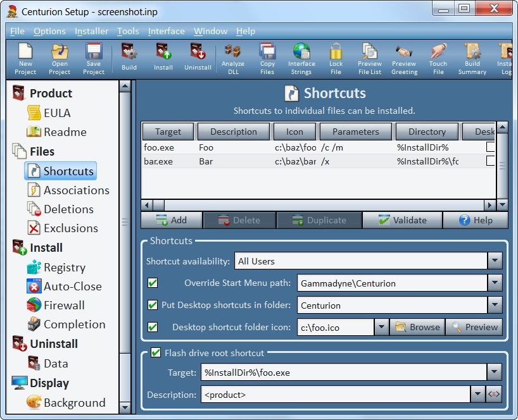Open the Window menu

coord(210,31)
